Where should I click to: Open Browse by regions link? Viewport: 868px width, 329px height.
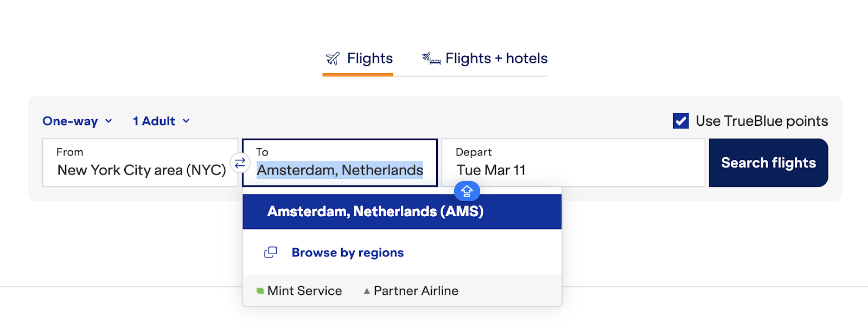(348, 253)
